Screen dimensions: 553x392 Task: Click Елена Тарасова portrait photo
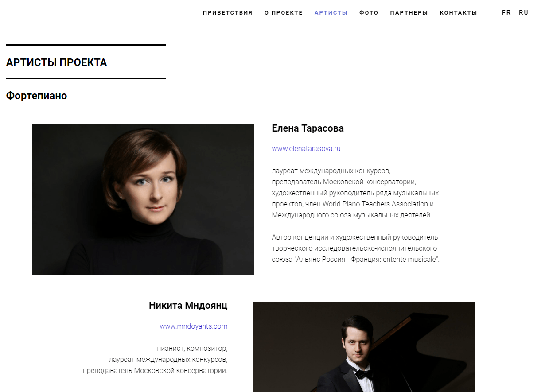[143, 200]
